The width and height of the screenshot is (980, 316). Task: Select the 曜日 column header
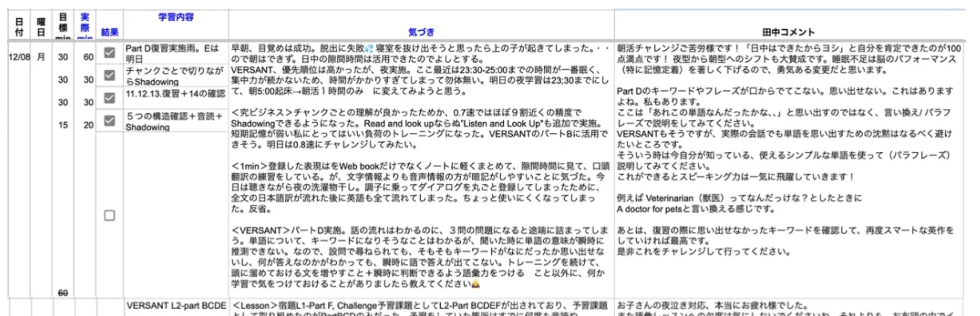pyautogui.click(x=41, y=27)
